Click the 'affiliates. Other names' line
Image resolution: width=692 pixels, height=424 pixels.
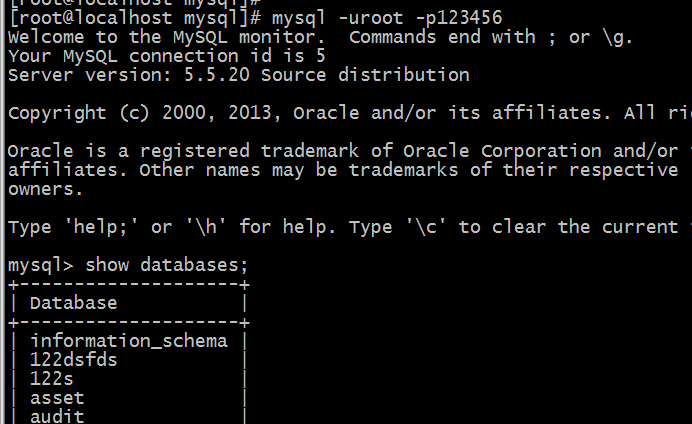pyautogui.click(x=343, y=170)
